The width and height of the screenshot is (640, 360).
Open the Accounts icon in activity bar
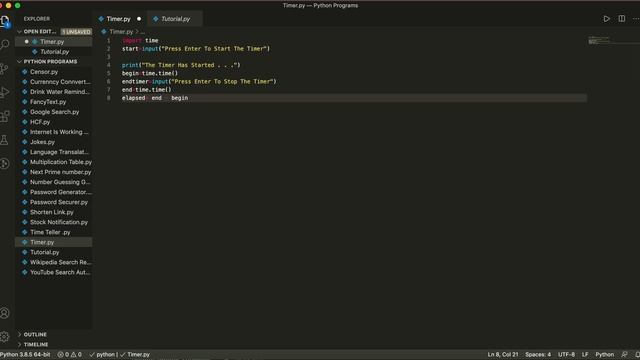(5, 313)
